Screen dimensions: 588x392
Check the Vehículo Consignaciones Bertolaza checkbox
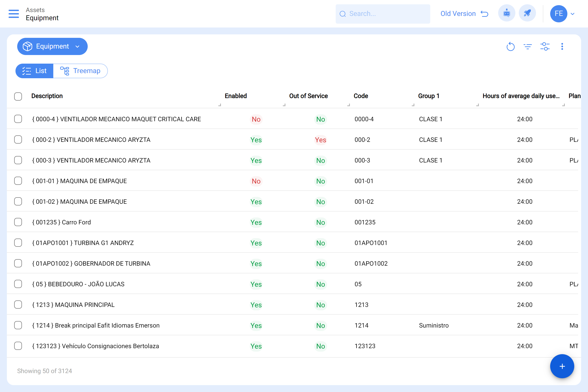coord(18,346)
